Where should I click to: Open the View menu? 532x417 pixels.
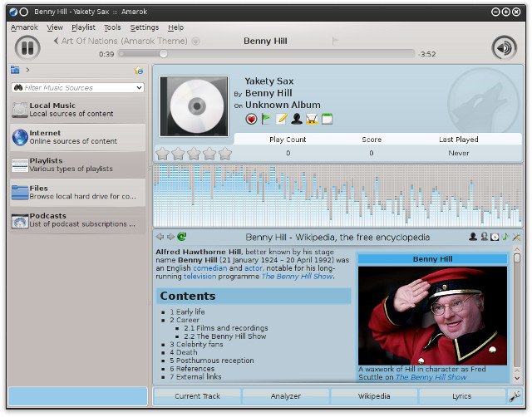click(55, 27)
